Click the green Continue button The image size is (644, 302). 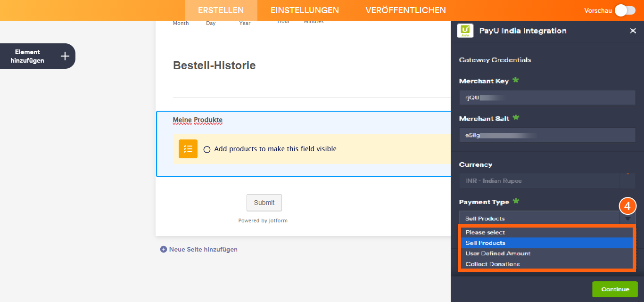point(615,289)
